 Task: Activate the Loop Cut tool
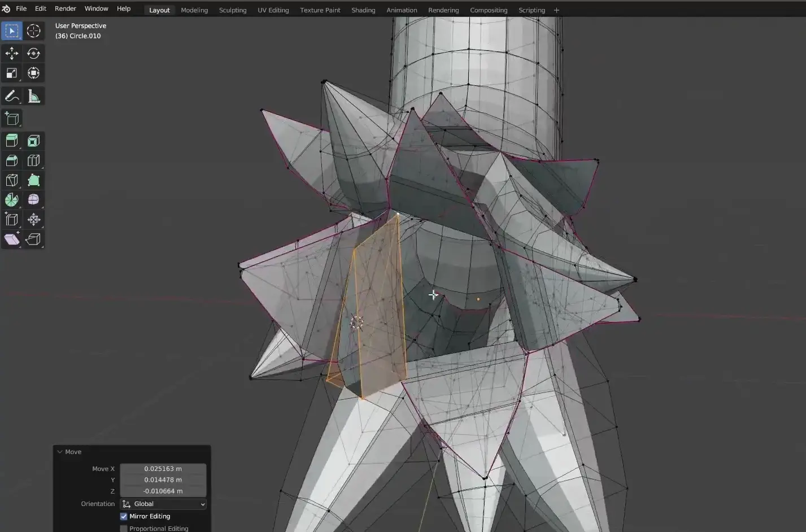click(33, 161)
